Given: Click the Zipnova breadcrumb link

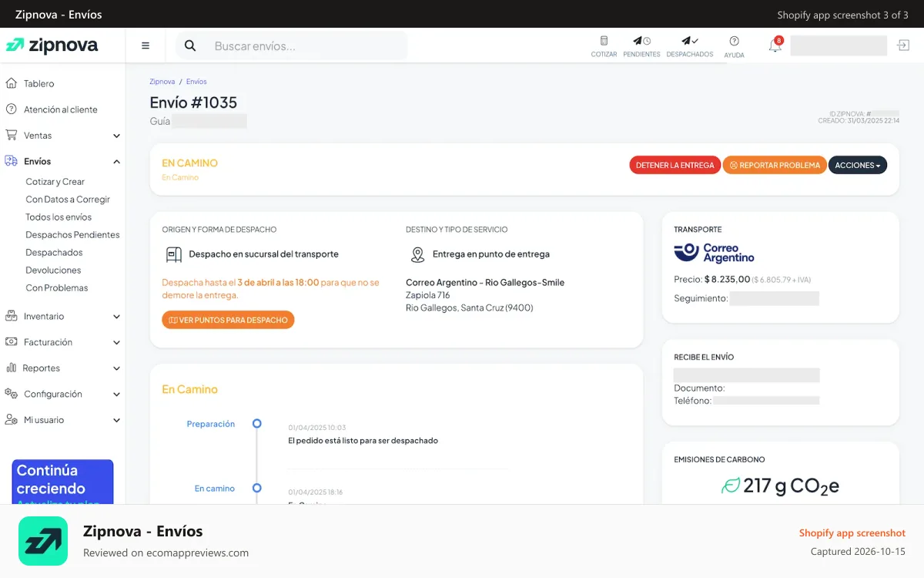Looking at the screenshot, I should point(162,82).
